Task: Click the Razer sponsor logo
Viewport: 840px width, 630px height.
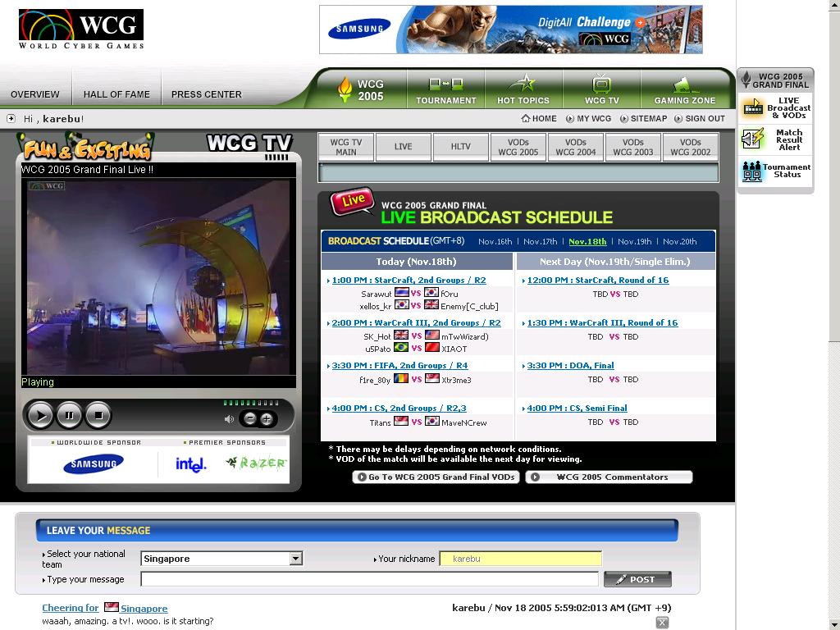Action: [256, 463]
